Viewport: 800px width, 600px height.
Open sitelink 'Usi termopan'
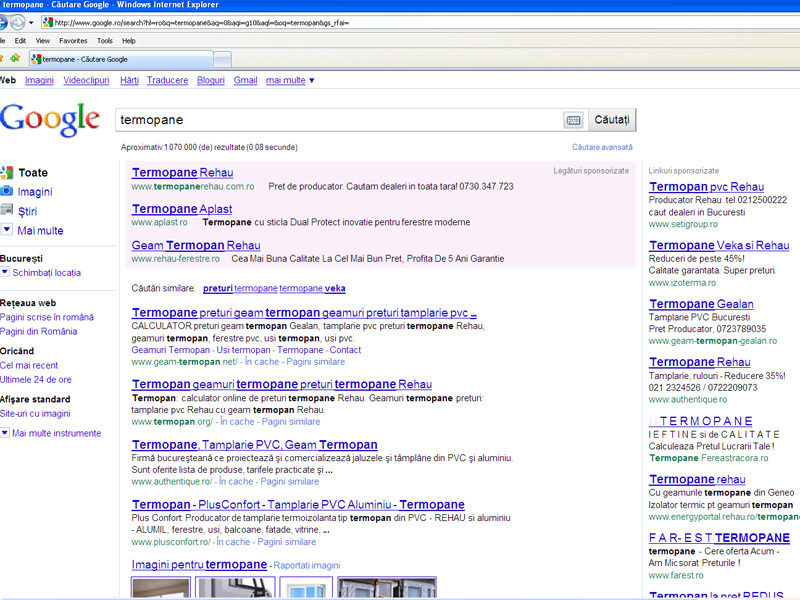pyautogui.click(x=243, y=350)
